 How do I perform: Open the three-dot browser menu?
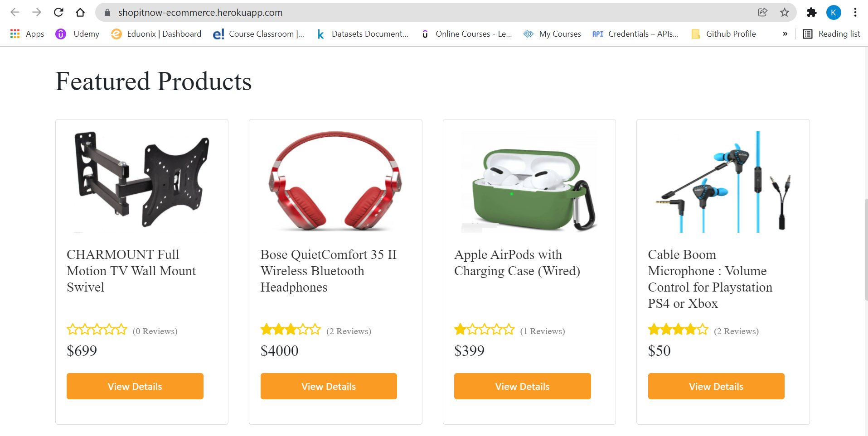tap(855, 12)
